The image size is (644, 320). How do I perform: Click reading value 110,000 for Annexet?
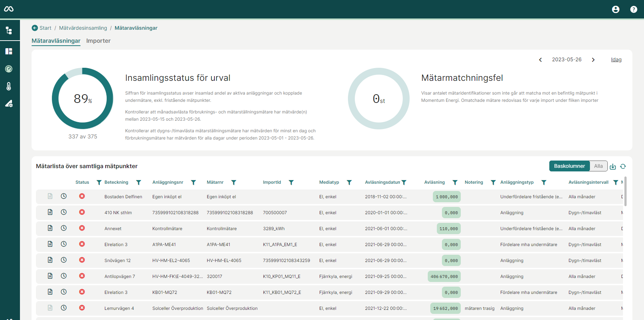[448, 229]
